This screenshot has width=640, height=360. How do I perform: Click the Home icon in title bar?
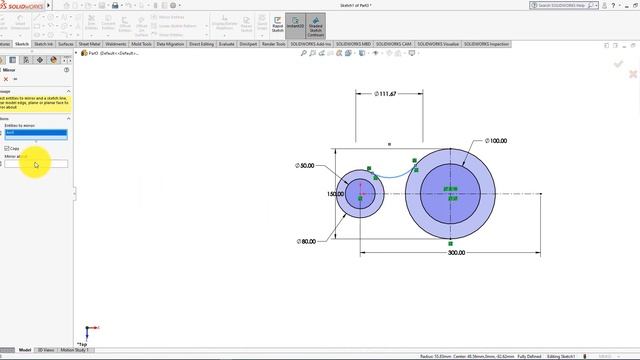pyautogui.click(x=67, y=5)
